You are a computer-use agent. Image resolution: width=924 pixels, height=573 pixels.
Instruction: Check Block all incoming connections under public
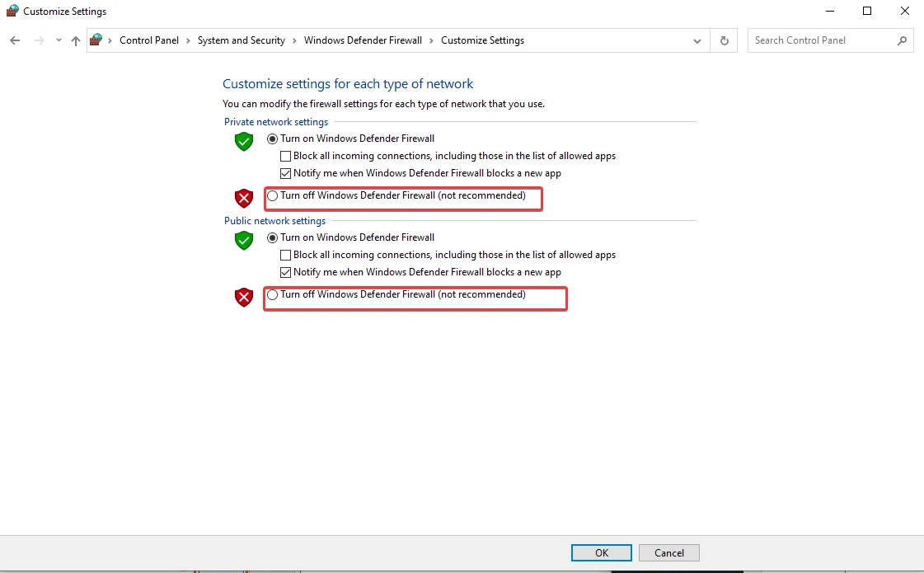pyautogui.click(x=285, y=256)
